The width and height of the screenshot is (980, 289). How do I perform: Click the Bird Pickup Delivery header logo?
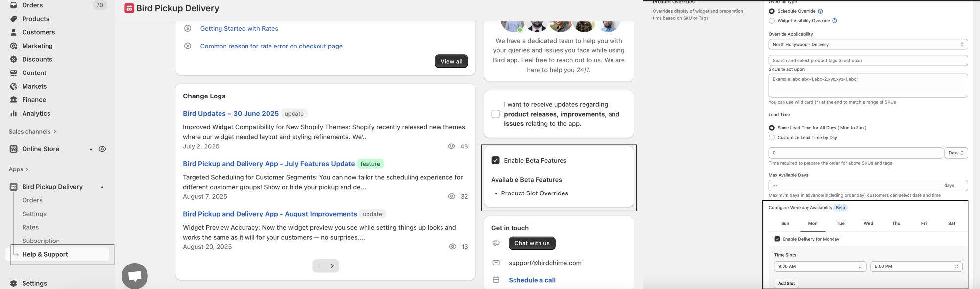129,8
